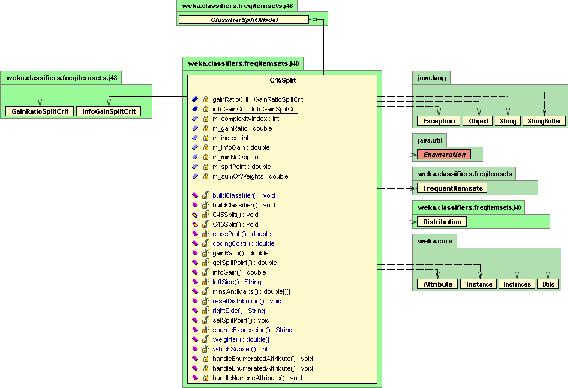
Task: Click the method icon beside infoGain() : double
Action: pos(195,272)
